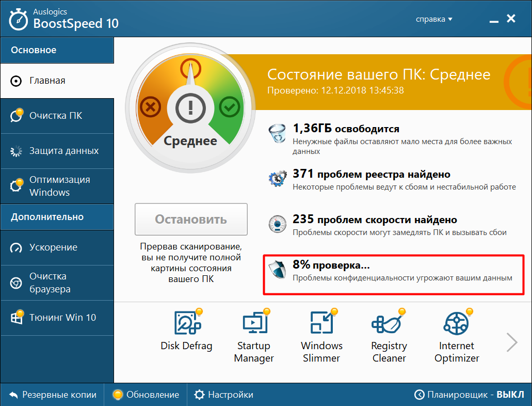Click the privacy shield scan icon
Viewport: 532px width, 406px height.
tap(277, 270)
